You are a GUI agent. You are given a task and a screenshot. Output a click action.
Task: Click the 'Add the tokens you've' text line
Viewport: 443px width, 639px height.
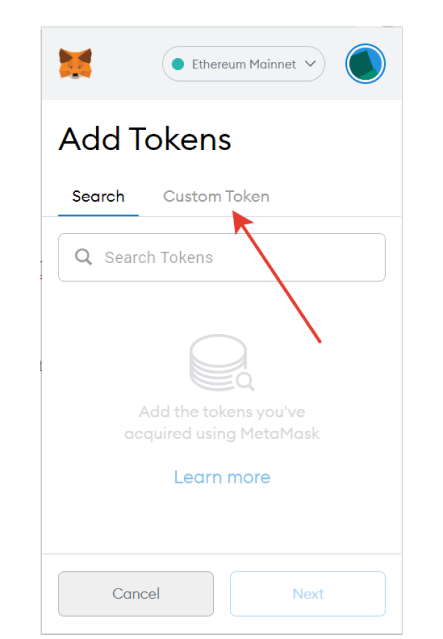coord(222,412)
